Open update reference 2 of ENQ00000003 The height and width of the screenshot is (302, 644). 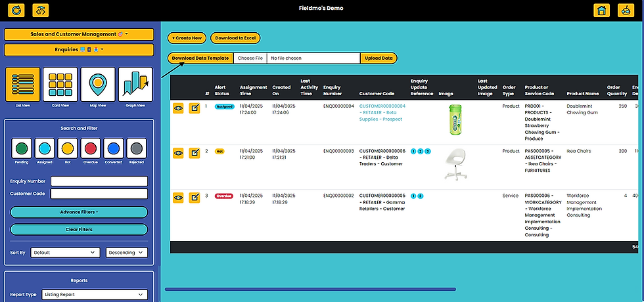pyautogui.click(x=421, y=152)
